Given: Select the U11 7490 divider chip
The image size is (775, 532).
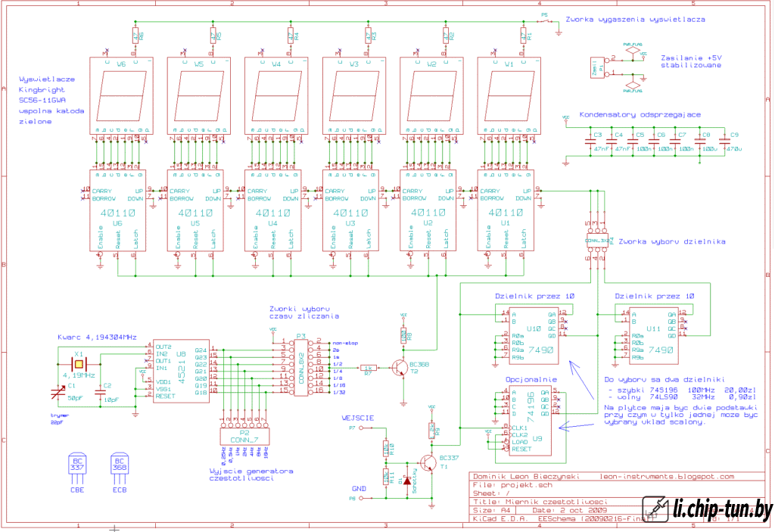Looking at the screenshot, I should tap(653, 336).
